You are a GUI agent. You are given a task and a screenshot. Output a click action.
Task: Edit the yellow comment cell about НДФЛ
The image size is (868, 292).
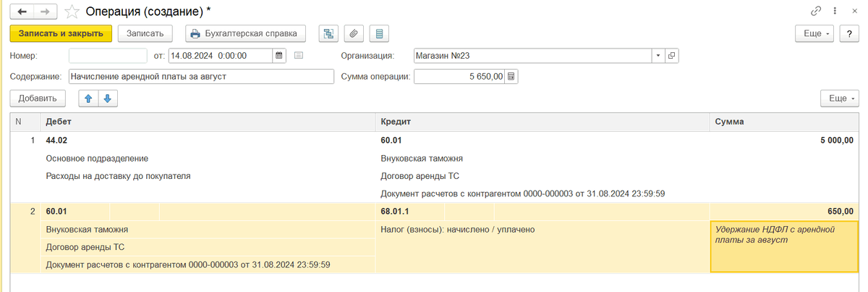(x=785, y=246)
